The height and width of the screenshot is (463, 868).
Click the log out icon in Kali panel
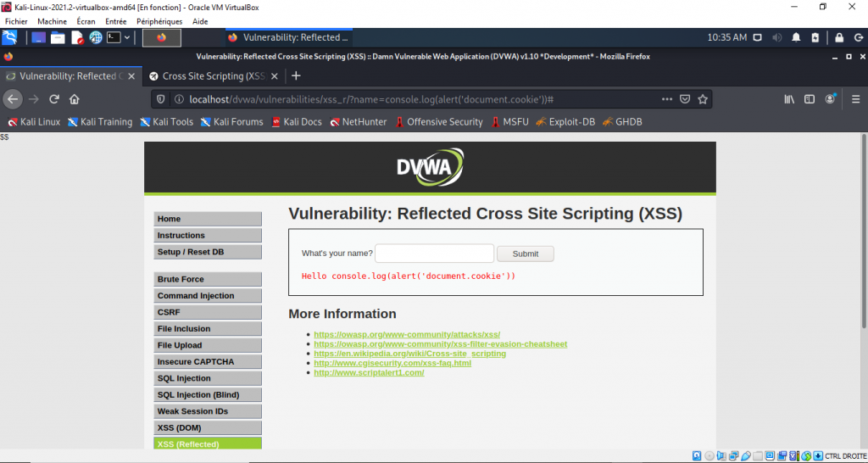(858, 37)
